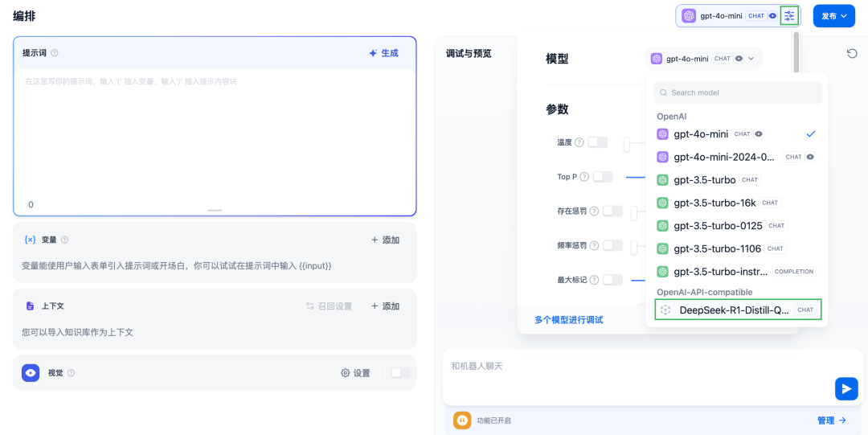Click 管理 manage link
The image size is (868, 435).
tap(832, 421)
